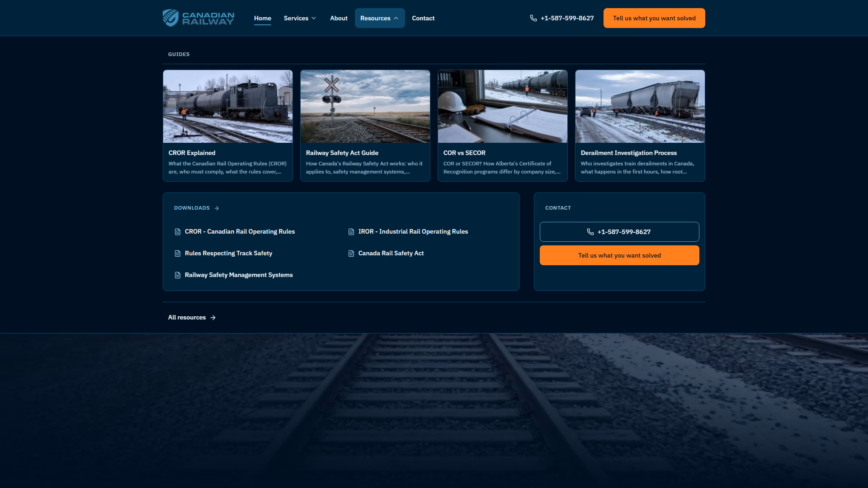The width and height of the screenshot is (868, 488).
Task: Open the About page
Action: (339, 18)
